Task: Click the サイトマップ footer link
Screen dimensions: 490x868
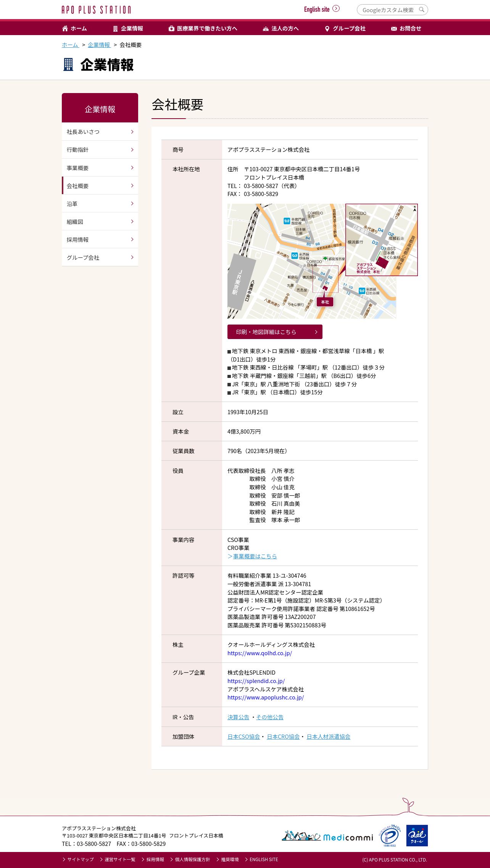Action: (x=78, y=860)
